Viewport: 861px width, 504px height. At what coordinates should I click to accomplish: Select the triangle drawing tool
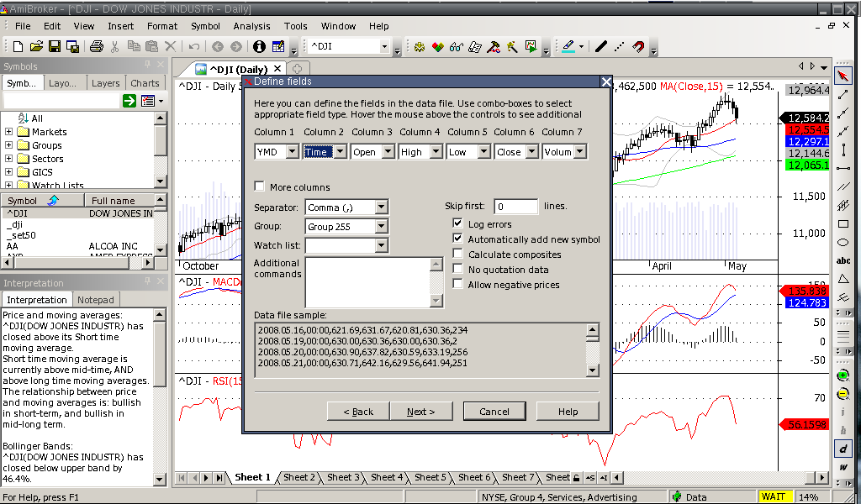[843, 279]
